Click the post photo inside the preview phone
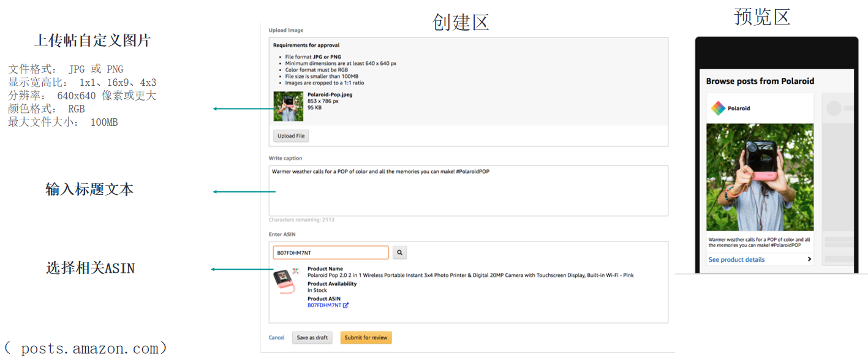This screenshot has width=868, height=363. click(x=760, y=177)
